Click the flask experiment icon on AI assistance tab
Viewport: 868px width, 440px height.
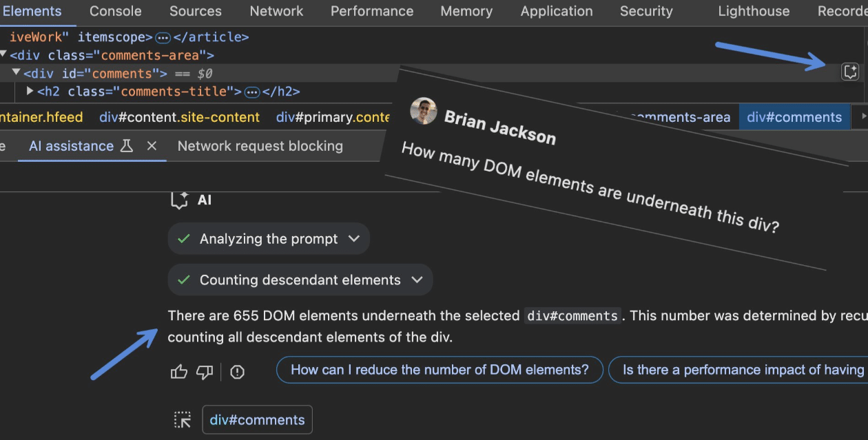tap(127, 145)
